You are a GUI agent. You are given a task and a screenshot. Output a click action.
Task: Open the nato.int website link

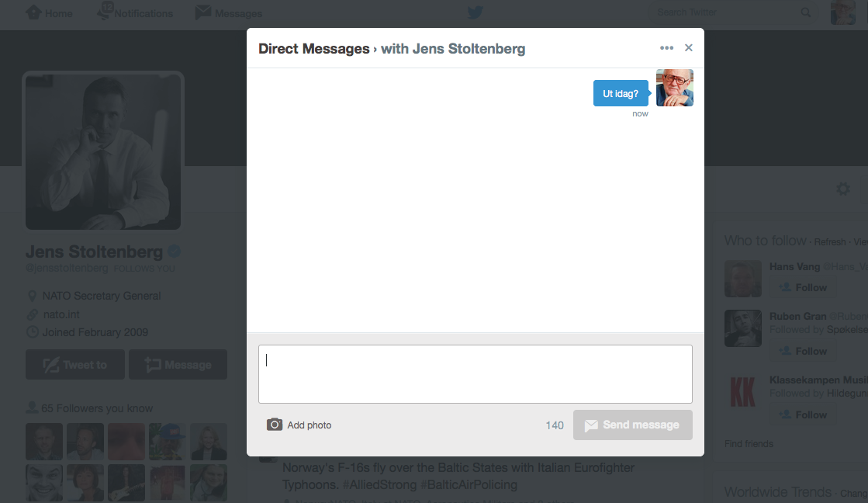point(61,314)
